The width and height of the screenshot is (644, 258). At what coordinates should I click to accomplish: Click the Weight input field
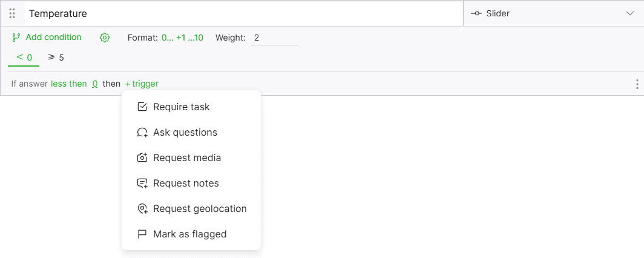274,38
